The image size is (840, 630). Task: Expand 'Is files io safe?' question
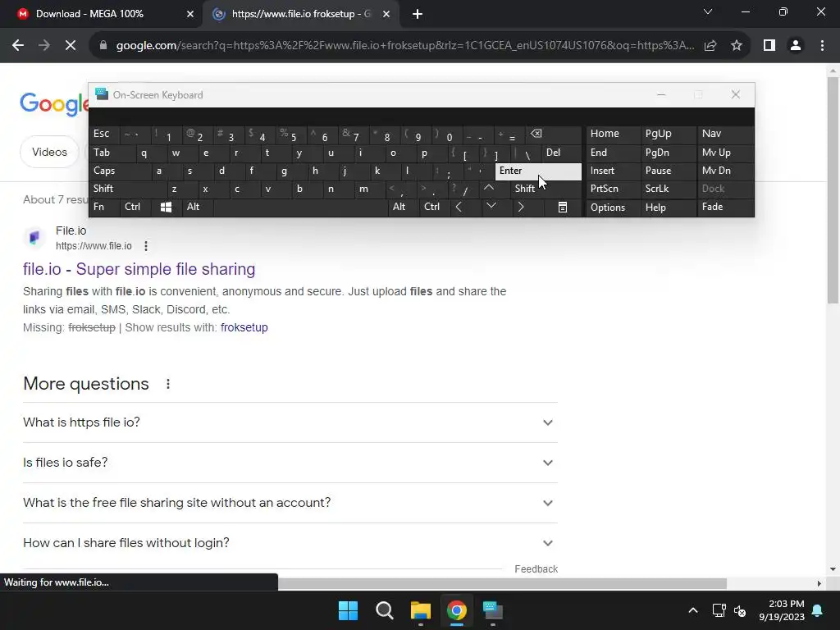pyautogui.click(x=290, y=463)
